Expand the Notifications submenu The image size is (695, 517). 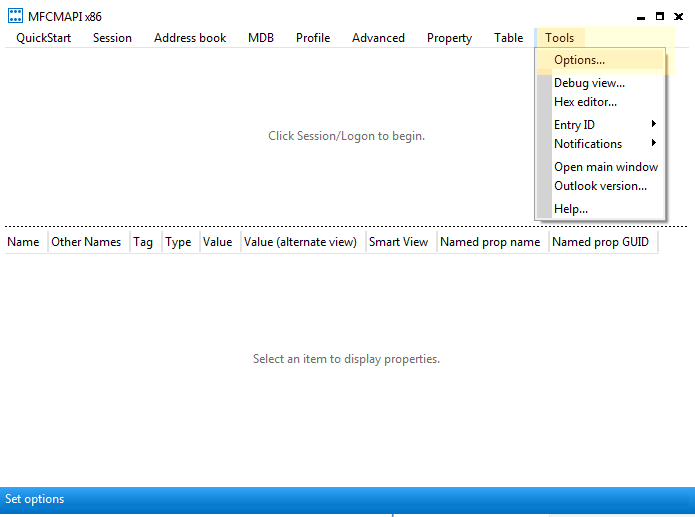(601, 144)
